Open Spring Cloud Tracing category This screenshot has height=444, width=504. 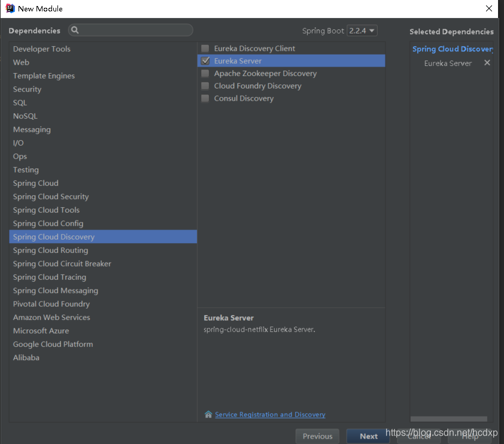point(103,277)
